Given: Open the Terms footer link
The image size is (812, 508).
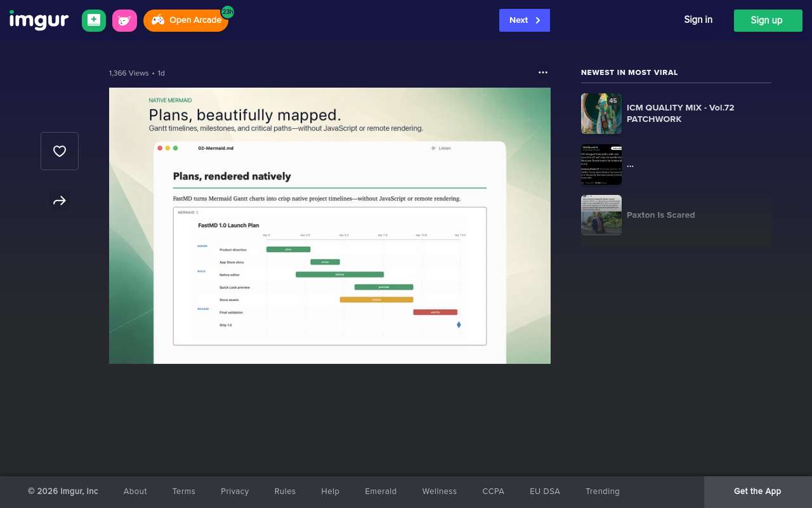Looking at the screenshot, I should (184, 491).
